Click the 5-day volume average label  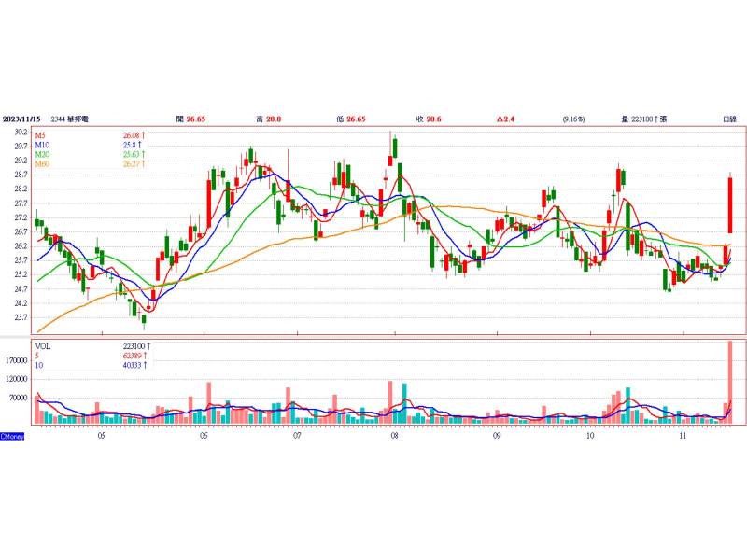point(37,356)
